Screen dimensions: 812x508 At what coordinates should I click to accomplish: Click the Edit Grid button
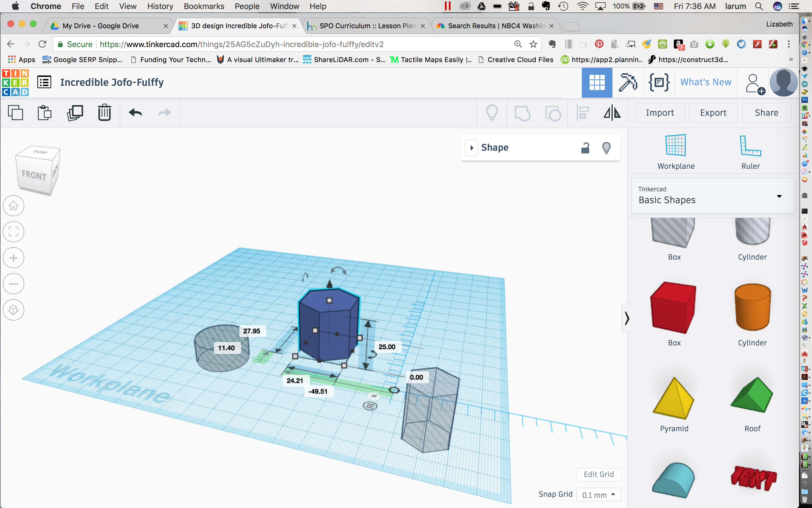click(599, 474)
